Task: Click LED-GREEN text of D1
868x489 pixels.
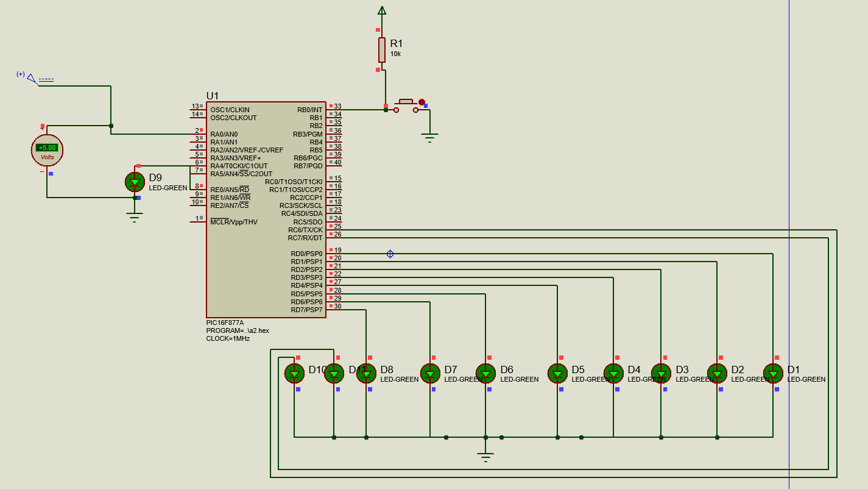Action: pyautogui.click(x=806, y=379)
